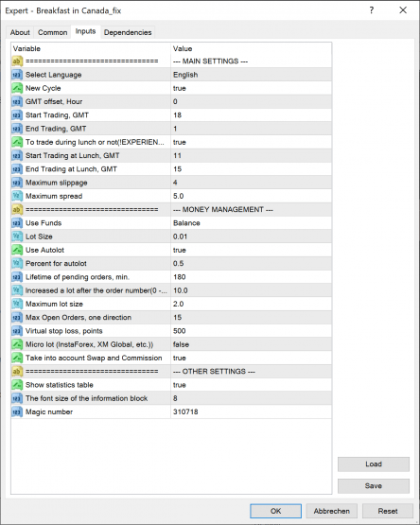Toggle the Show statistics table true value
The image size is (420, 525).
tap(252, 385)
